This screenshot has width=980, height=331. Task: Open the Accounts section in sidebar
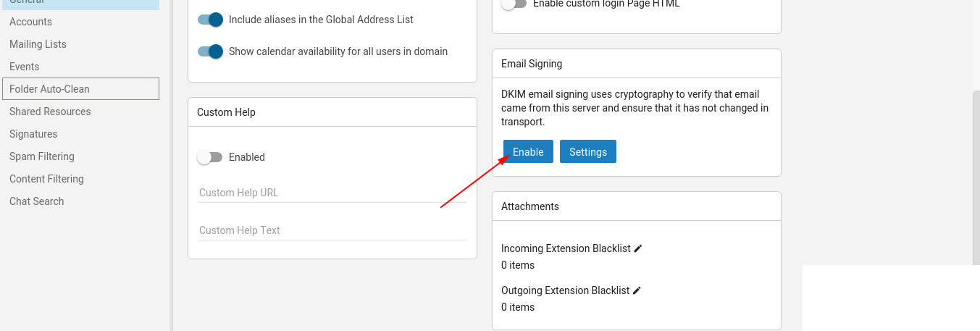(x=30, y=22)
